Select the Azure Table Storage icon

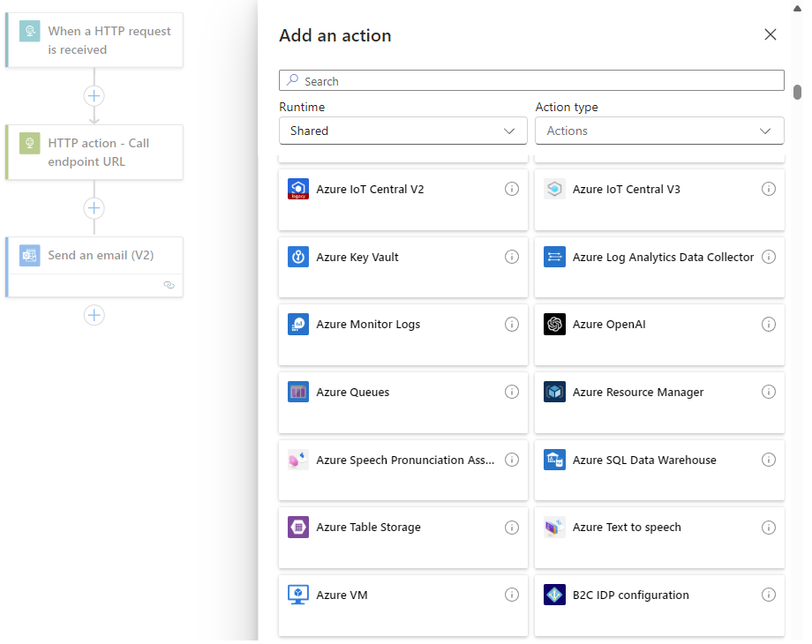coord(298,527)
